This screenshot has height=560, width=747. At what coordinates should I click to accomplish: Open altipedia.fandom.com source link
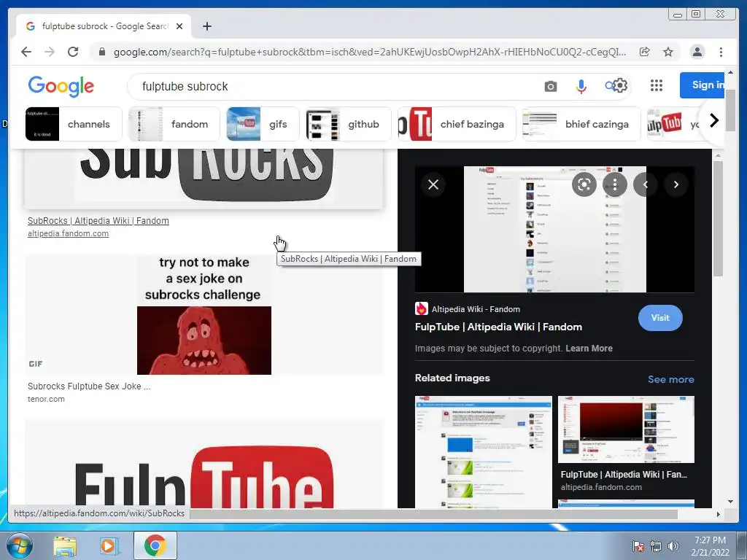pyautogui.click(x=68, y=233)
